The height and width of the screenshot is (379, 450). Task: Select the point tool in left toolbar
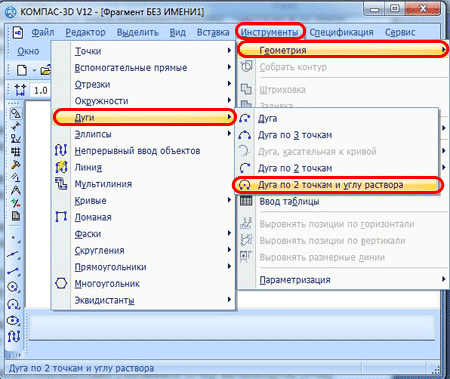tap(14, 238)
